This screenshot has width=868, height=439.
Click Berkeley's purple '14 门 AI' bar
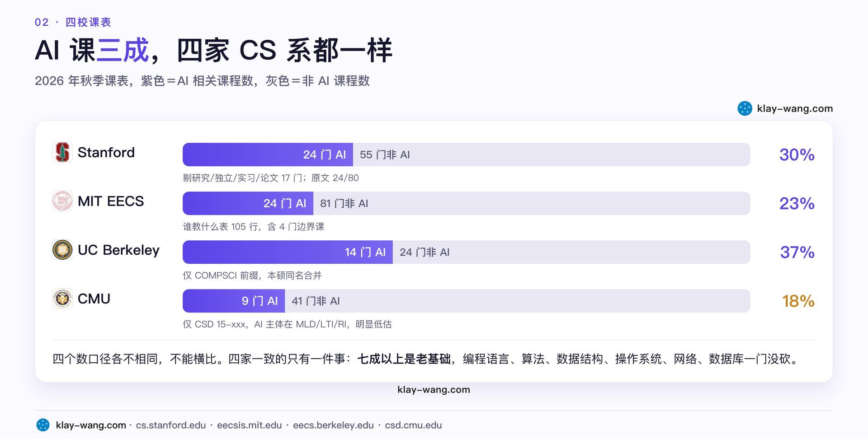(288, 252)
